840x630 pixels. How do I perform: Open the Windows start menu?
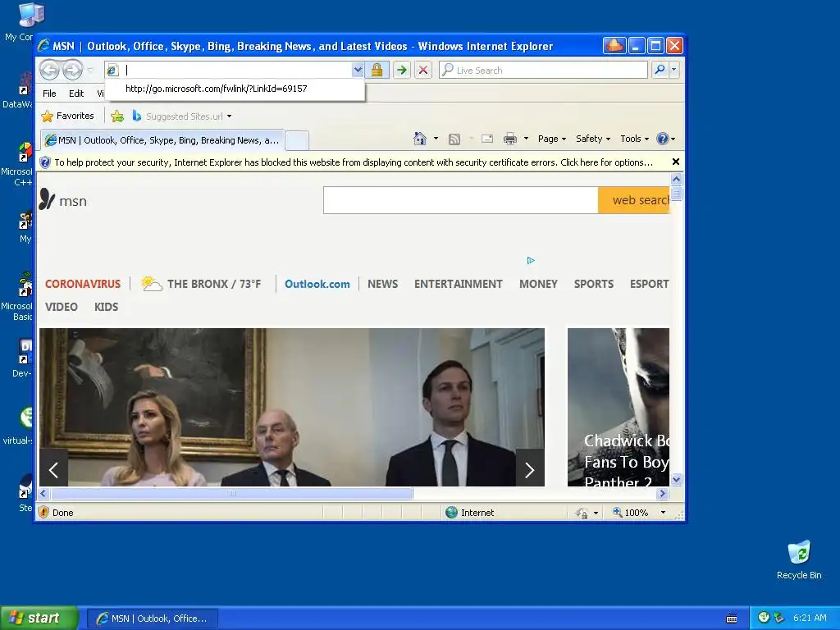click(39, 619)
